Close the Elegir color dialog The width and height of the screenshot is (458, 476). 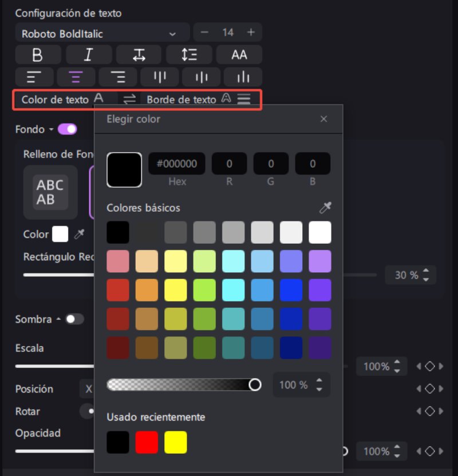pyautogui.click(x=324, y=119)
